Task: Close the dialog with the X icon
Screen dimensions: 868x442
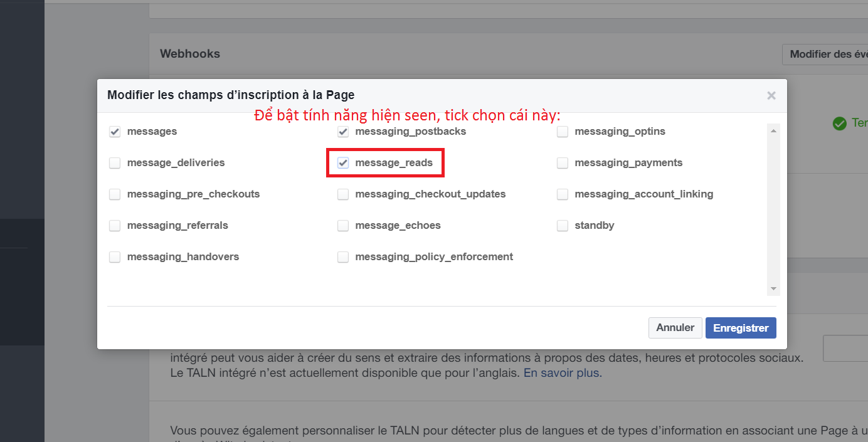Action: (x=771, y=96)
